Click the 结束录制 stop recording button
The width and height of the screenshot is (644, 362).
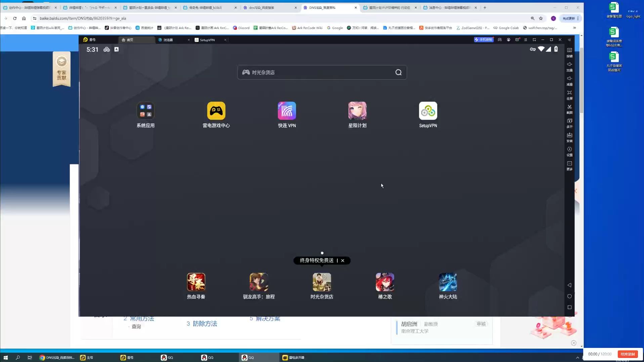coord(628,354)
